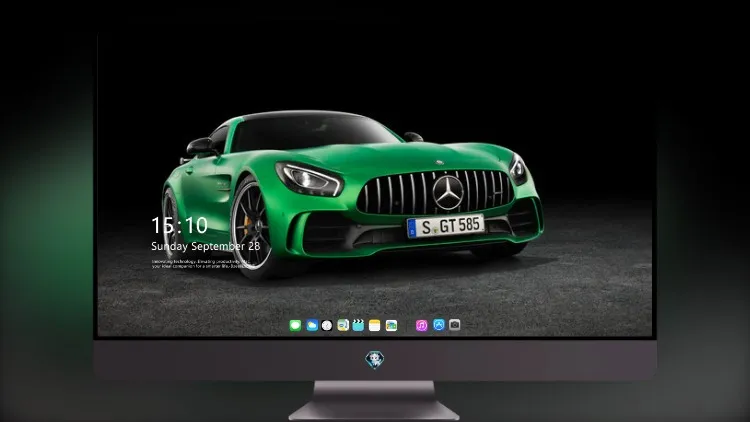
Task: Open the yellow Notes app in dock
Action: [x=375, y=325]
